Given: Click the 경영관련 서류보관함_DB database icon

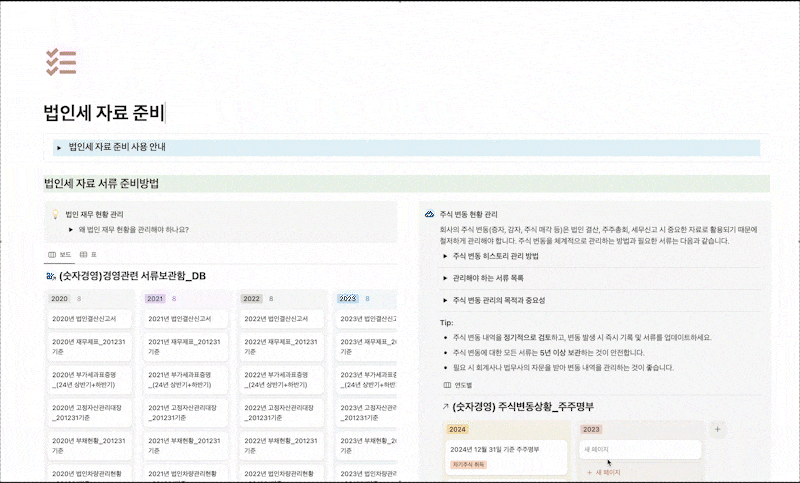Looking at the screenshot, I should click(x=51, y=276).
